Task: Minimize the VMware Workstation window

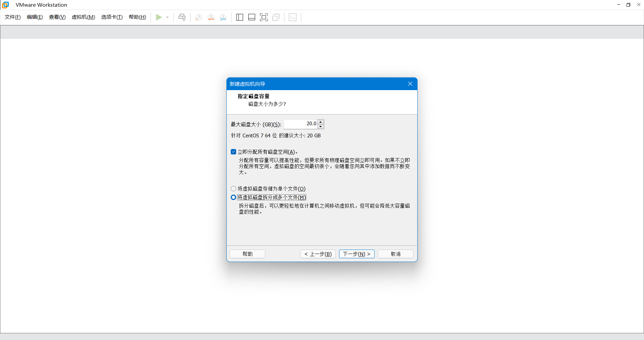Action: (619, 5)
